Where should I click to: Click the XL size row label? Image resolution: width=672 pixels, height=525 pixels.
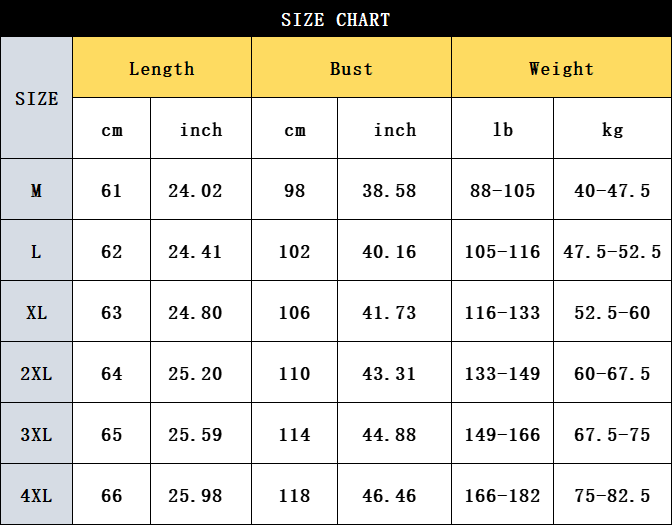[x=36, y=312]
